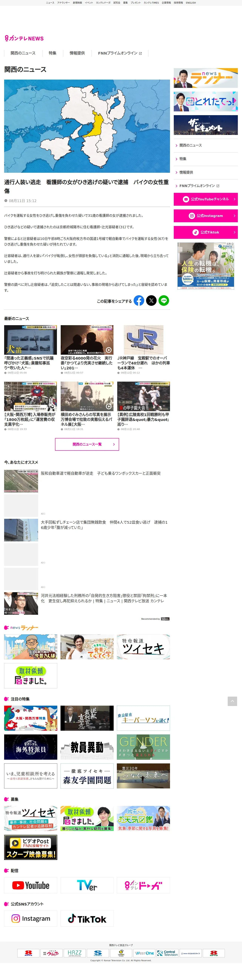Select 関西のニュース tab in navigation
The height and width of the screenshot is (980, 242).
[23, 53]
